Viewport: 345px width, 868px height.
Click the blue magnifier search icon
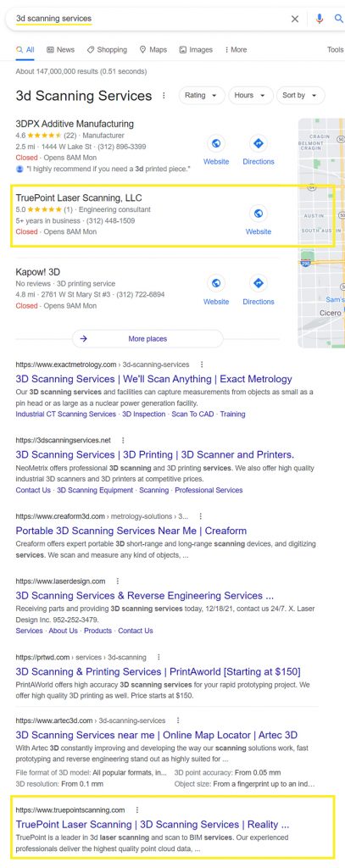tap(339, 19)
